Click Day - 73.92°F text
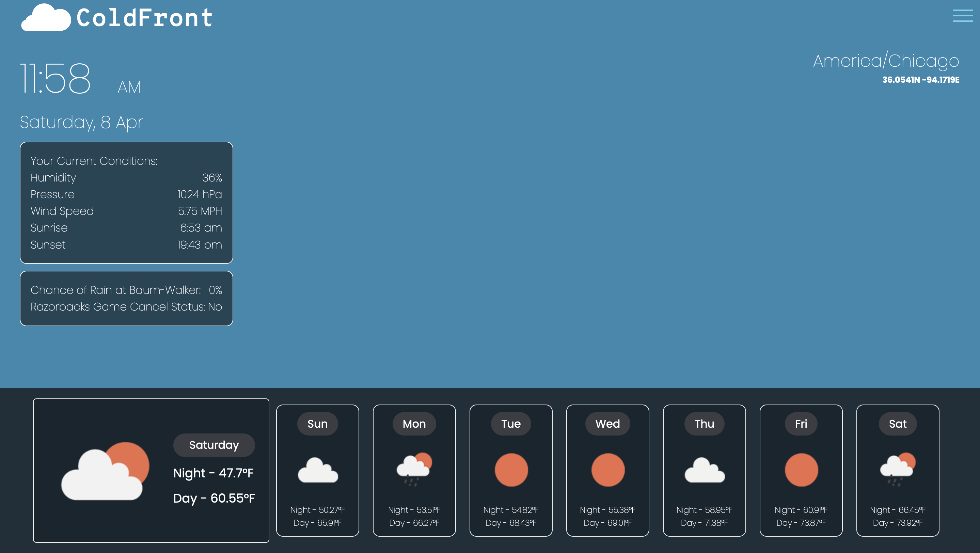The height and width of the screenshot is (553, 980). (x=898, y=523)
